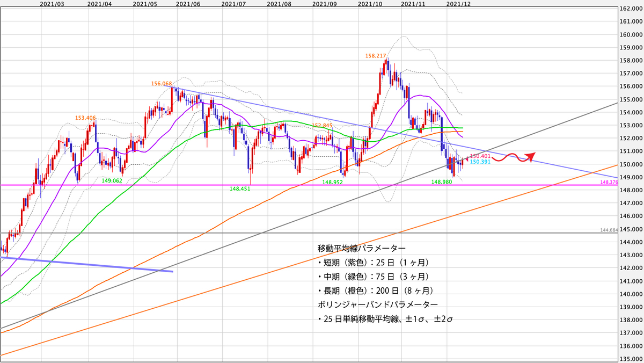Click the 143.000 axis value
This screenshot has width=644, height=363.
click(631, 256)
